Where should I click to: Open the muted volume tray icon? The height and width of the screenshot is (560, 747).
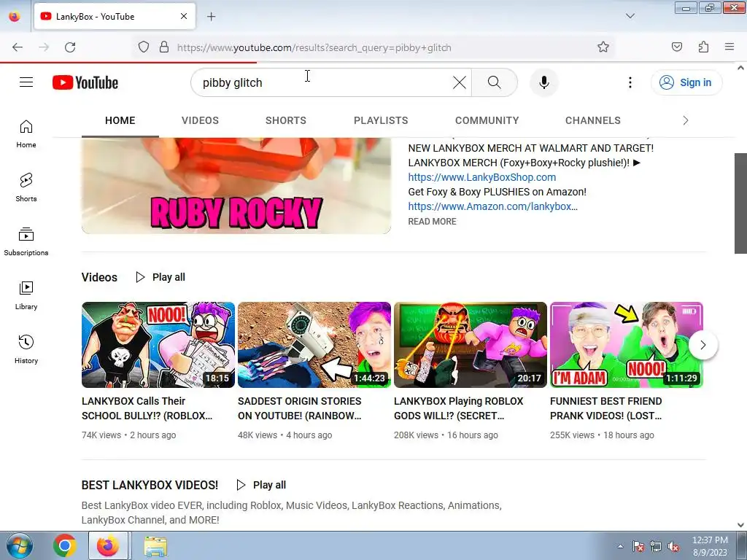point(673,547)
